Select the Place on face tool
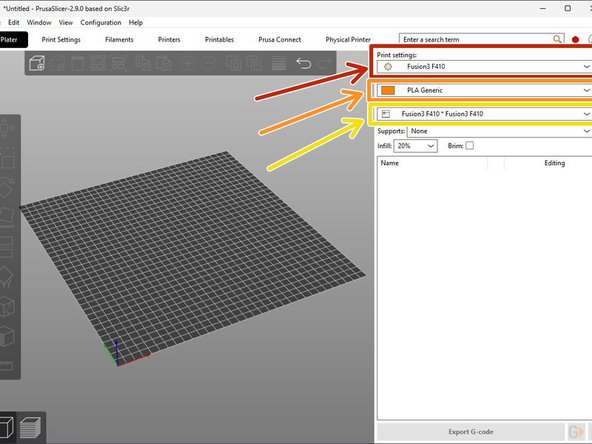Image resolution: width=592 pixels, height=444 pixels. [7, 216]
